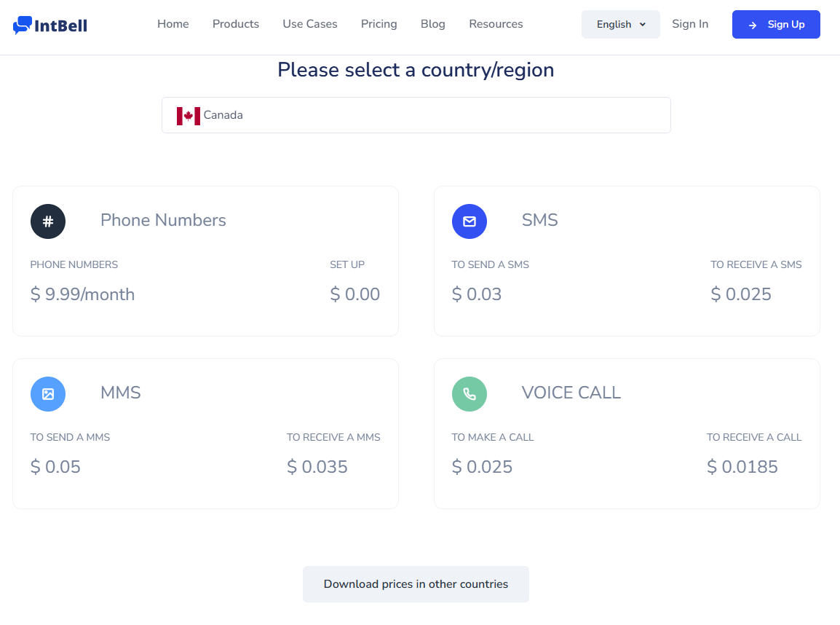Go to the Use Cases page
Screen dimensions: 840x625
tap(310, 24)
